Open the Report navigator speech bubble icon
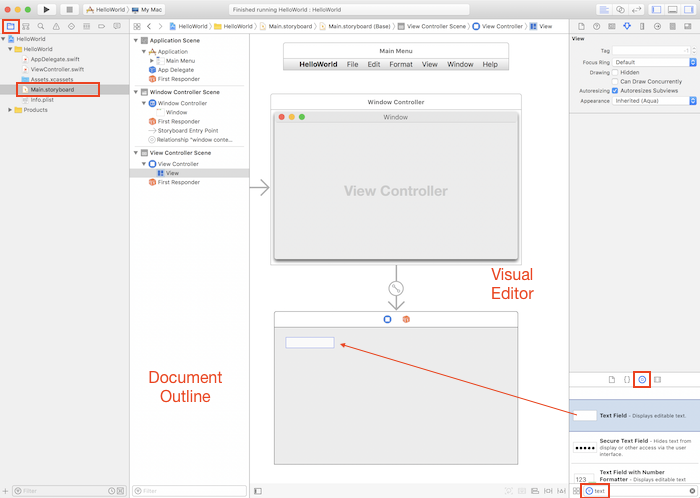The width and height of the screenshot is (700, 498). [x=117, y=26]
